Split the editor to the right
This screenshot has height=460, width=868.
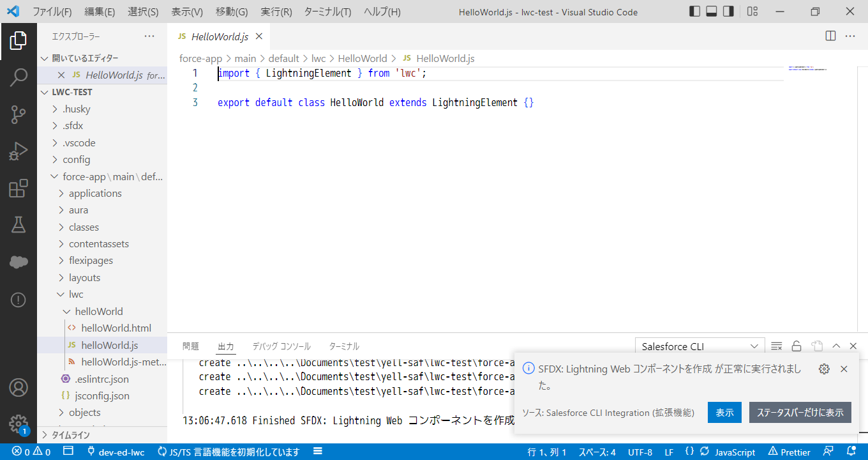[830, 36]
